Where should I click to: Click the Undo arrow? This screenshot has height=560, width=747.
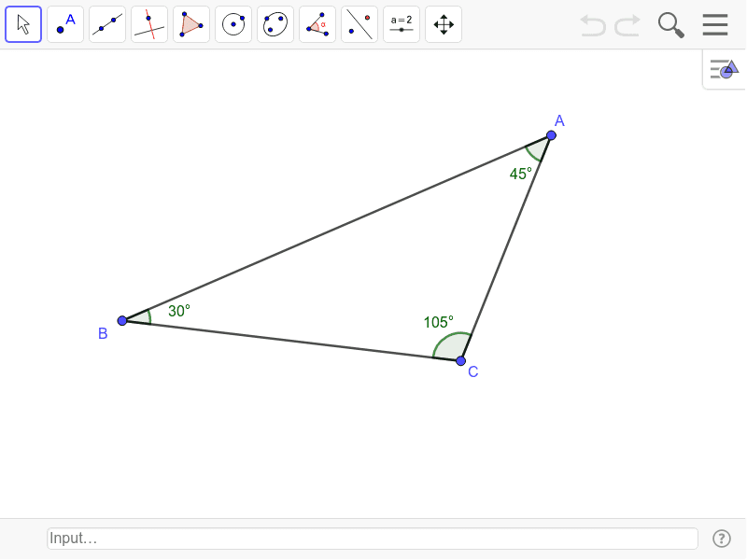pyautogui.click(x=592, y=25)
